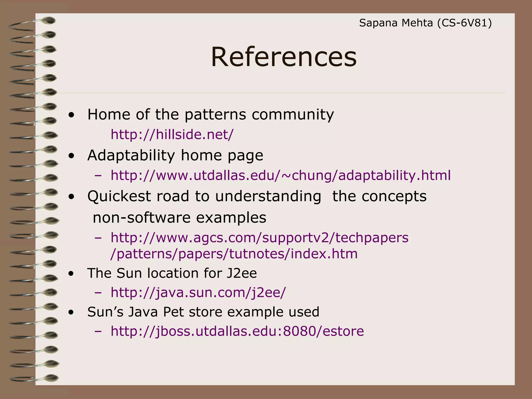Viewport: 532px width, 399px height.
Task: Select 'Quickest road to understanding the concepts'
Action: (257, 196)
